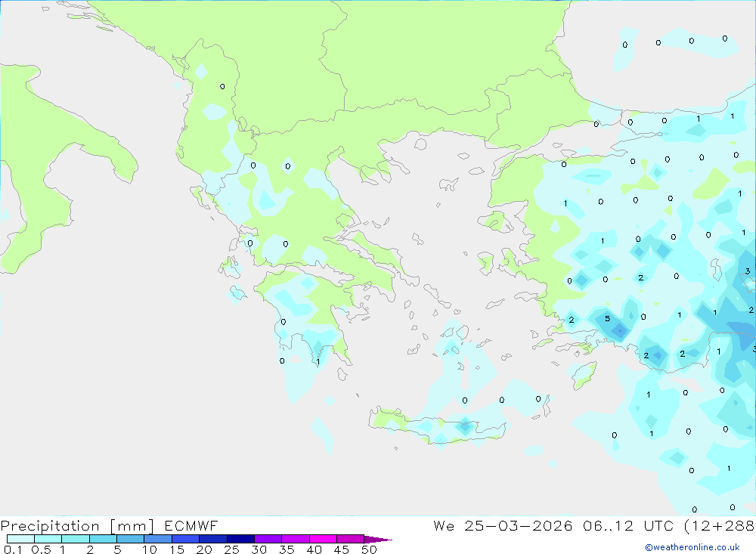Click the "50" legend scale label

[x=369, y=549]
